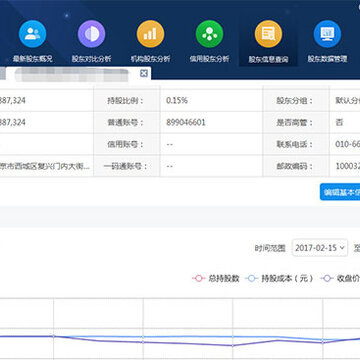Viewport: 360px width, 360px height.
Task: Click 编辑基本信息 blue button
Action: [340, 192]
